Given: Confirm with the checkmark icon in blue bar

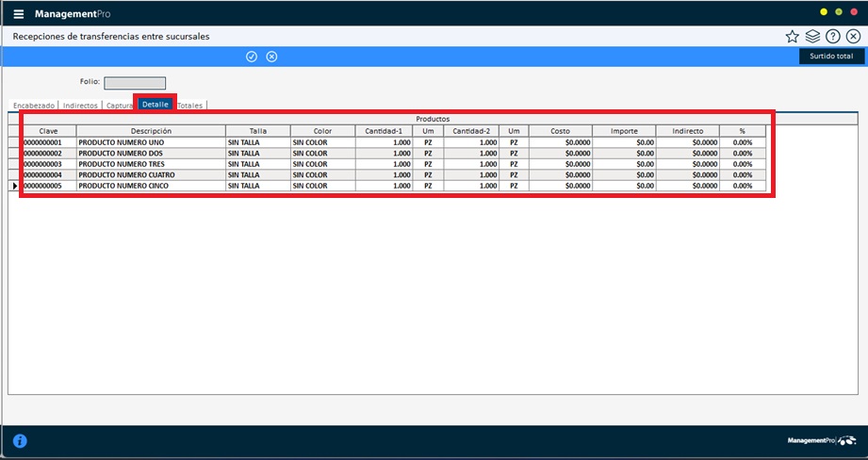Looking at the screenshot, I should [x=252, y=57].
